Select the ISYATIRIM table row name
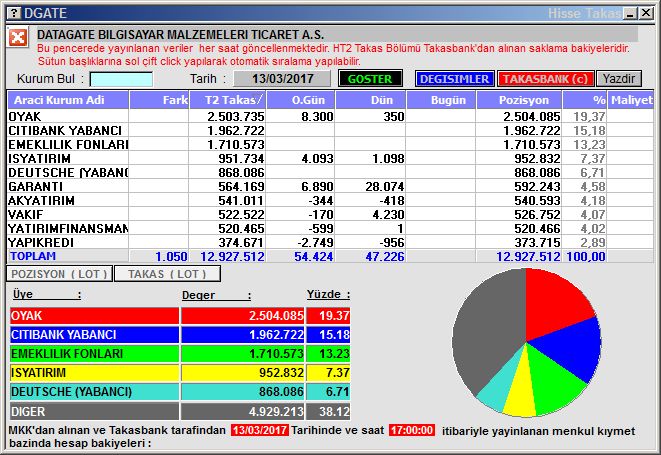 click(39, 159)
